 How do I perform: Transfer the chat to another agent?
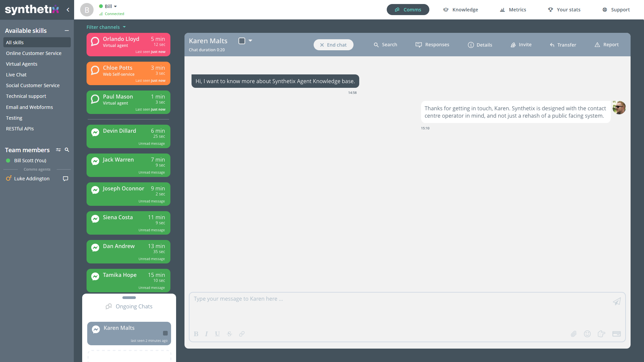pos(563,45)
